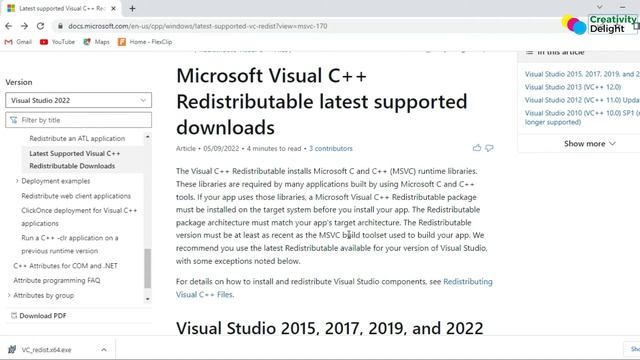
Task: Expand the Deployment examples tree node
Action: tap(17, 181)
